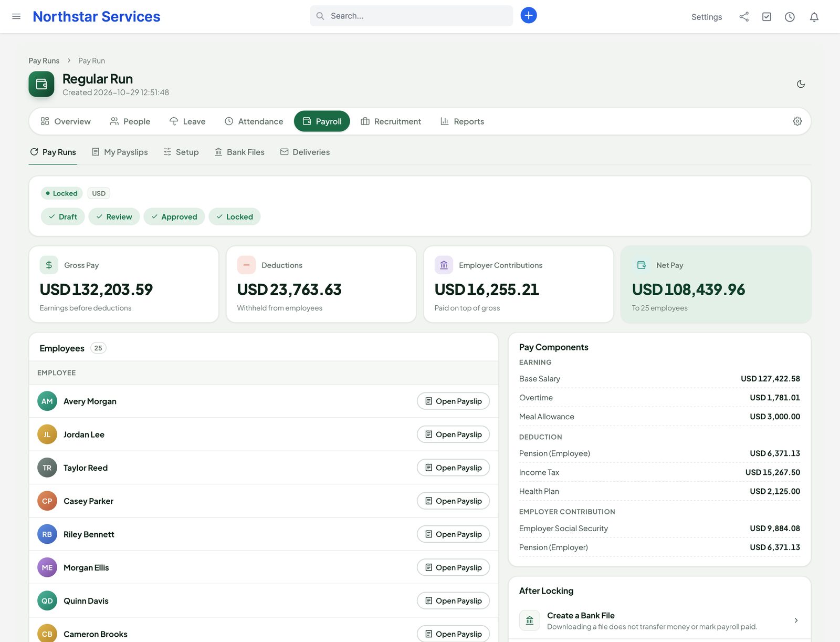Click Riley Bennett's RB avatar

coord(47,534)
